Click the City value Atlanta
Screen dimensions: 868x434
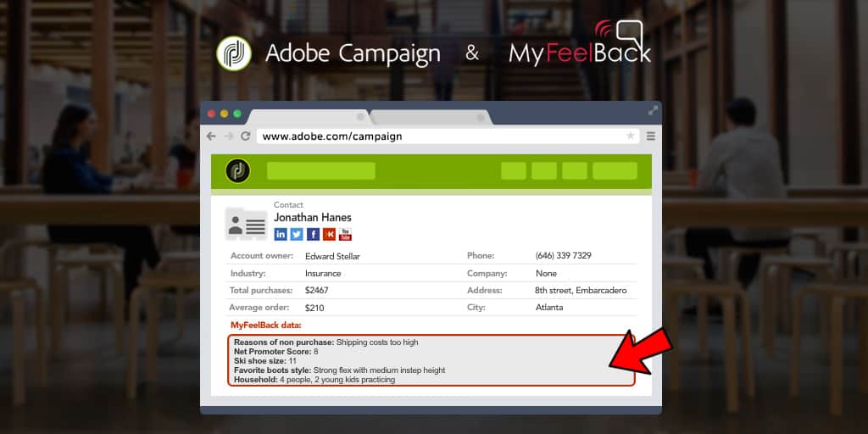coord(549,307)
